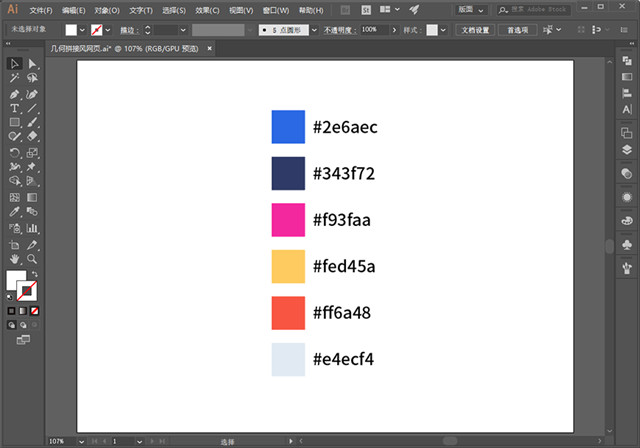Select the Type tool
640x448 pixels.
click(15, 107)
